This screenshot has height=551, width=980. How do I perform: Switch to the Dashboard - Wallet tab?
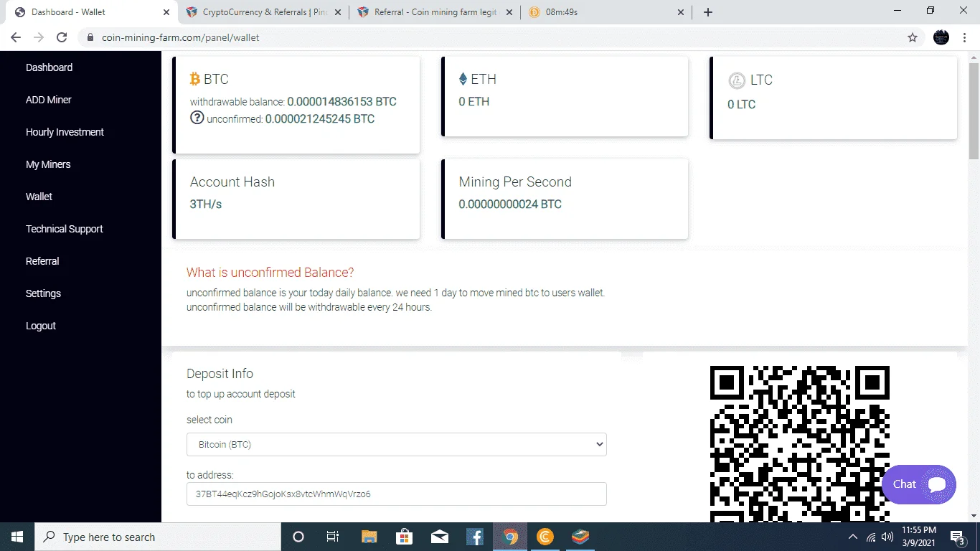[x=90, y=12]
